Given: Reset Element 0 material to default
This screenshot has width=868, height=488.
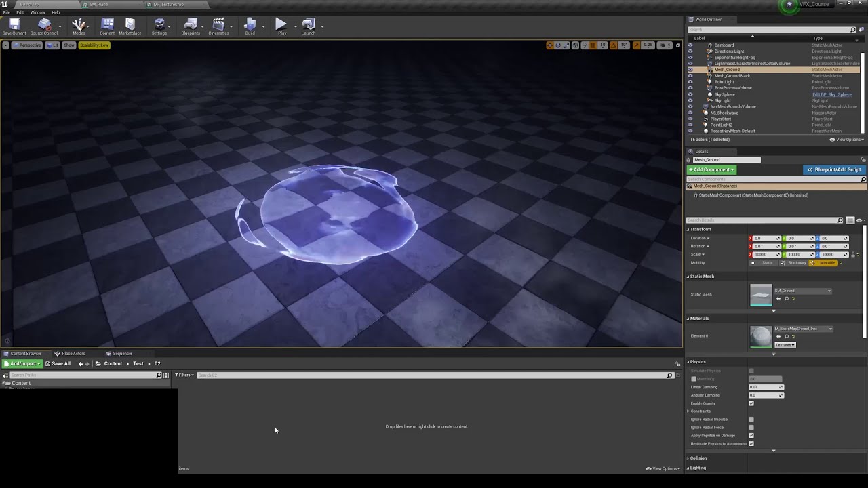Looking at the screenshot, I should click(x=793, y=336).
